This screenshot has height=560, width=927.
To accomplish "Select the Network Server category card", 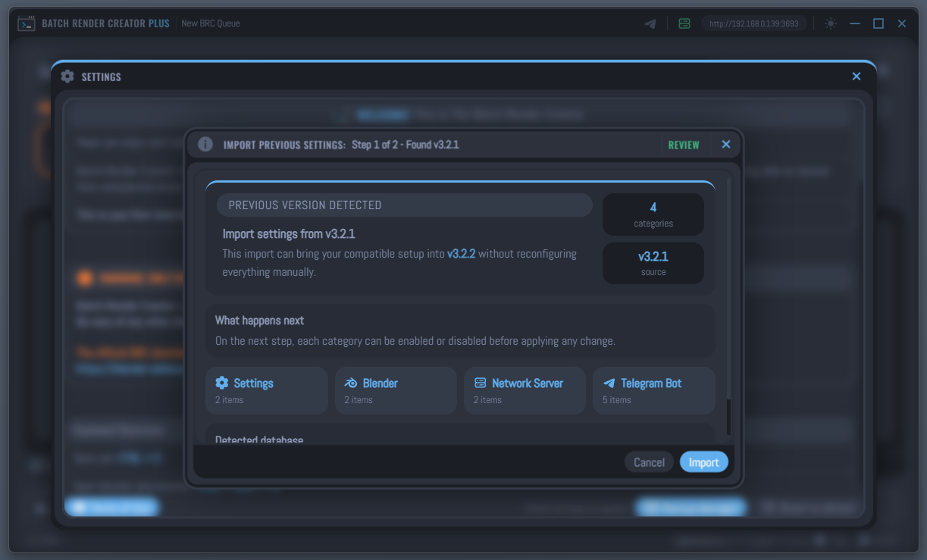I will 525,391.
